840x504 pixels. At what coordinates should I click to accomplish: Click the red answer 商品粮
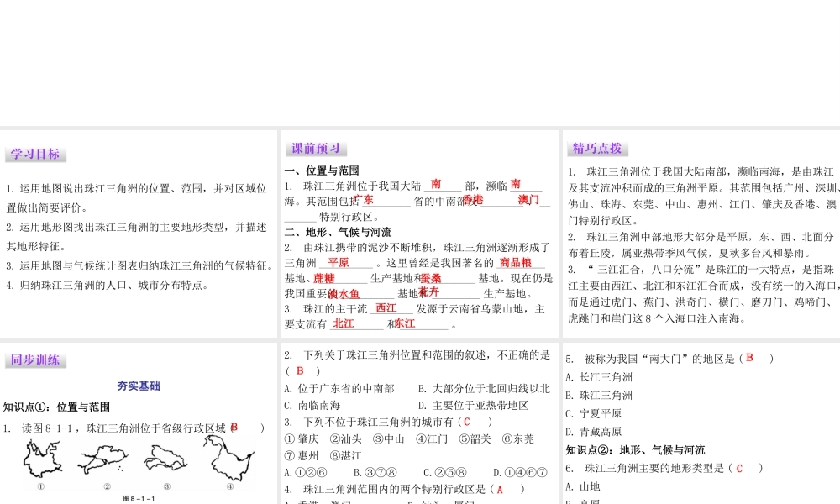[516, 262]
